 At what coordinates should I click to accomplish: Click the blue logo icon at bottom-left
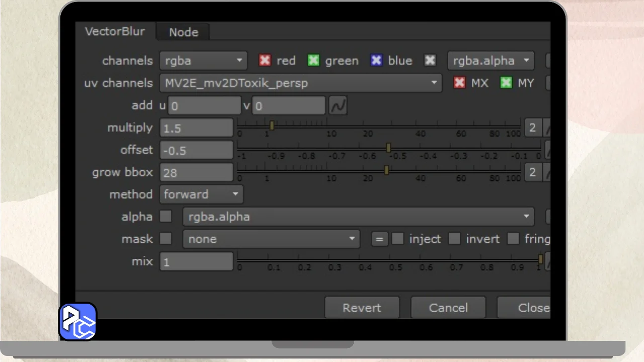(78, 322)
